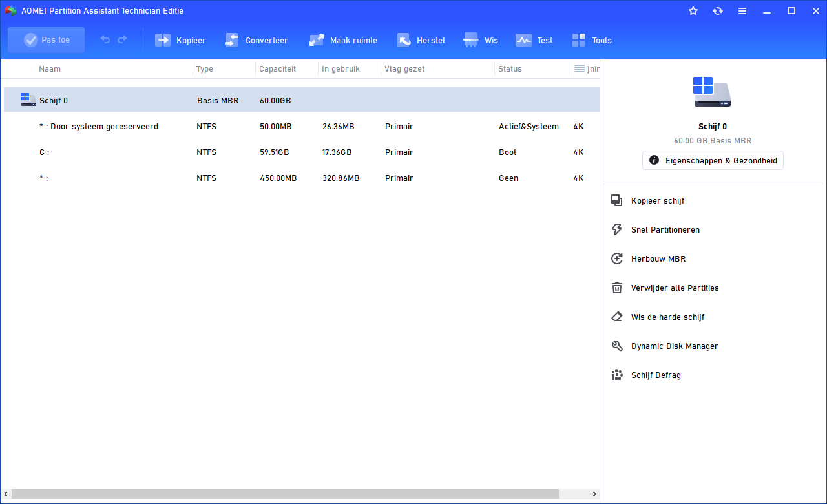827x504 pixels.
Task: Click the scrollbar right arrow
Action: (595, 494)
